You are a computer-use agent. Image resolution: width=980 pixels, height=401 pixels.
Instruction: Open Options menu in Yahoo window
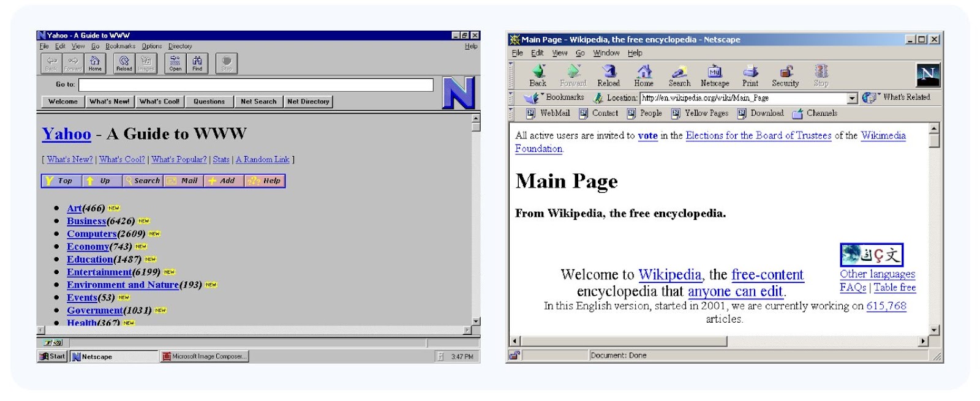(152, 46)
